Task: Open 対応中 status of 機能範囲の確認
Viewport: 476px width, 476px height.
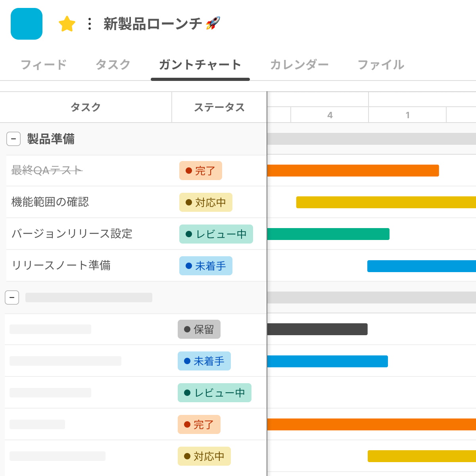Action: tap(205, 202)
